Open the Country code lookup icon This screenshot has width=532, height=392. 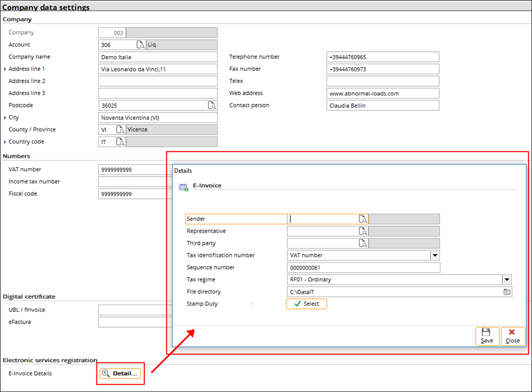tap(120, 142)
